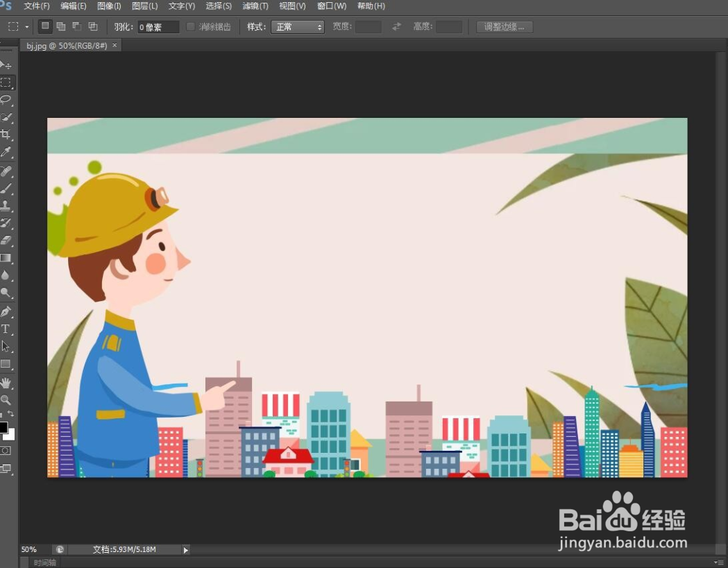Select the Crop tool
The image size is (728, 568).
6,135
